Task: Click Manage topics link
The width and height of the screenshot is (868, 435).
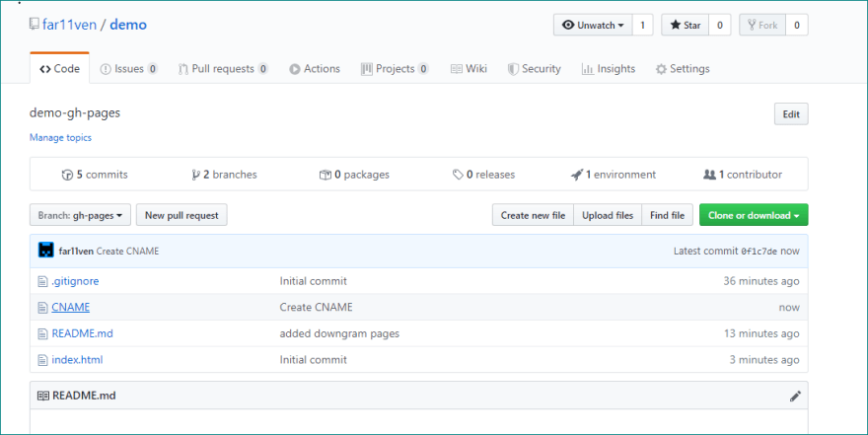Action: [x=60, y=138]
